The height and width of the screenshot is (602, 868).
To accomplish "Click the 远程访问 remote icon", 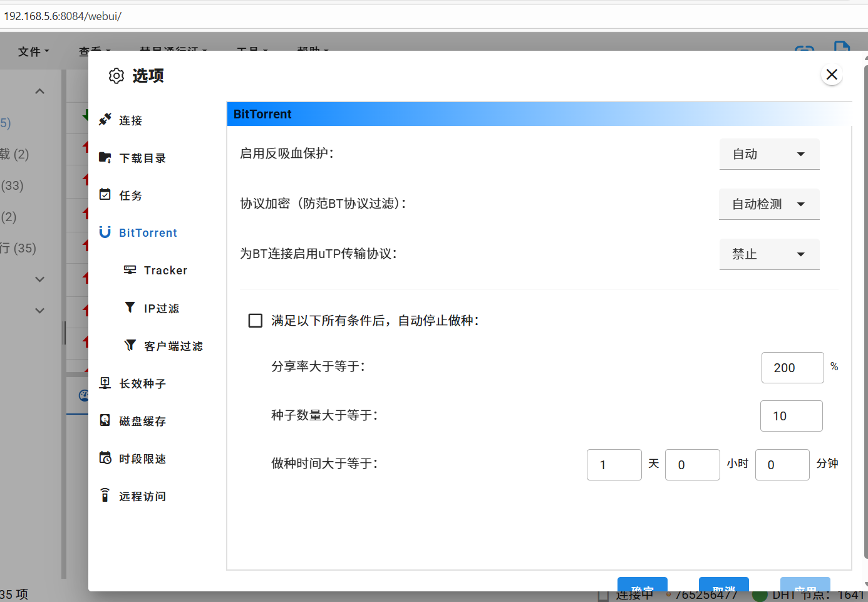I will [x=105, y=496].
